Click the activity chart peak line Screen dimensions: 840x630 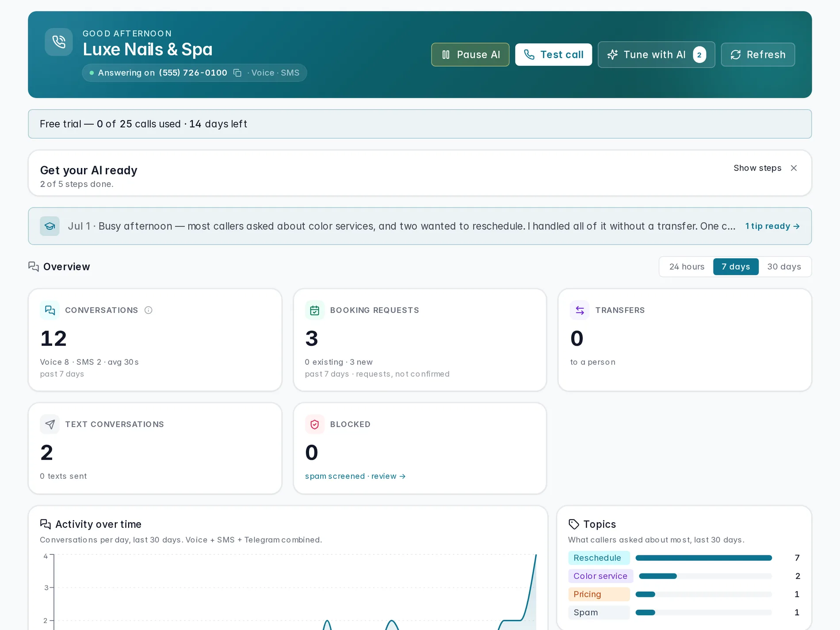(x=536, y=556)
